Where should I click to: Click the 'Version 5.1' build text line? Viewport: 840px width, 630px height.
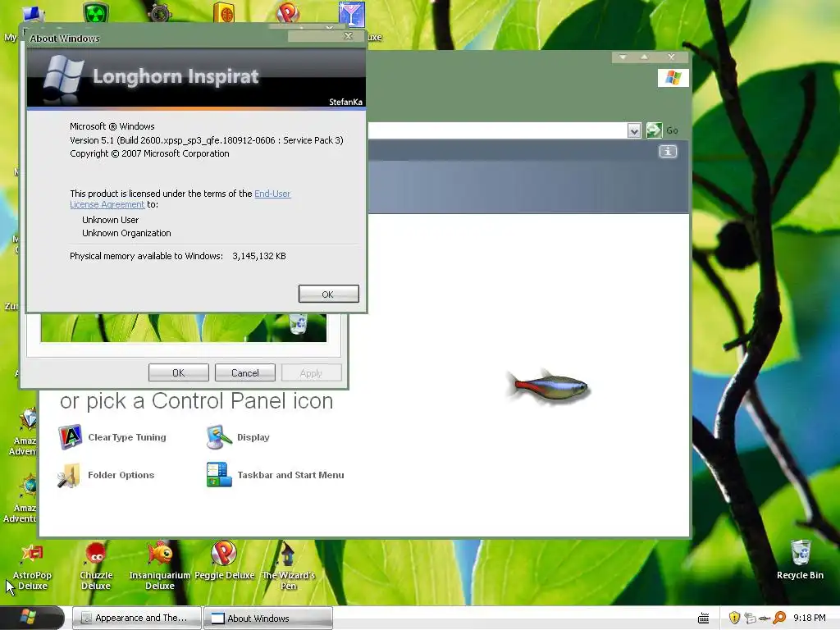[x=206, y=140]
